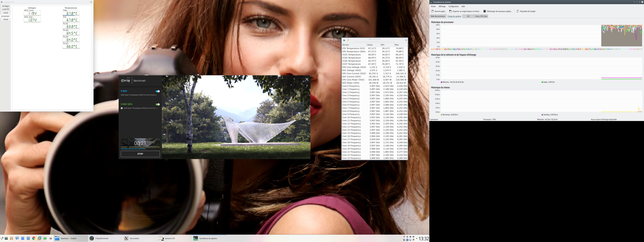Click the V-Ray benchmark progress bar
Viewport: 644px width, 242px height.
click(x=140, y=149)
